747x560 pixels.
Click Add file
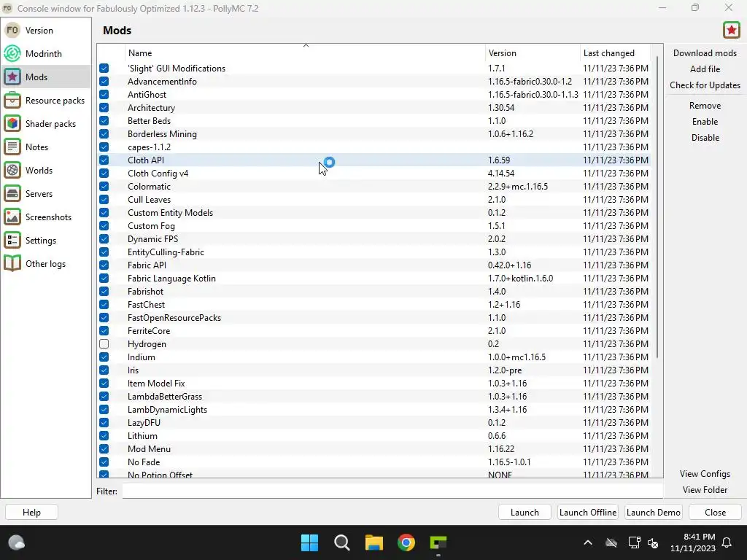(705, 69)
